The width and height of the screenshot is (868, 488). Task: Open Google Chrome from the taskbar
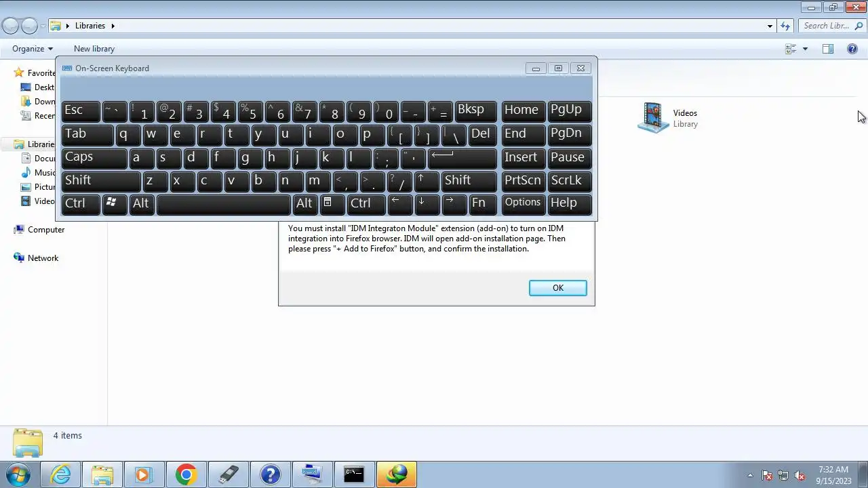point(186,474)
